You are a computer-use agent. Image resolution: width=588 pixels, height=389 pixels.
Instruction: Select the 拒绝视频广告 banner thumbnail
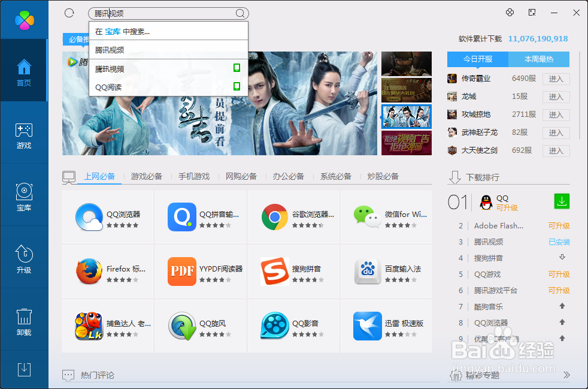pyautogui.click(x=407, y=143)
